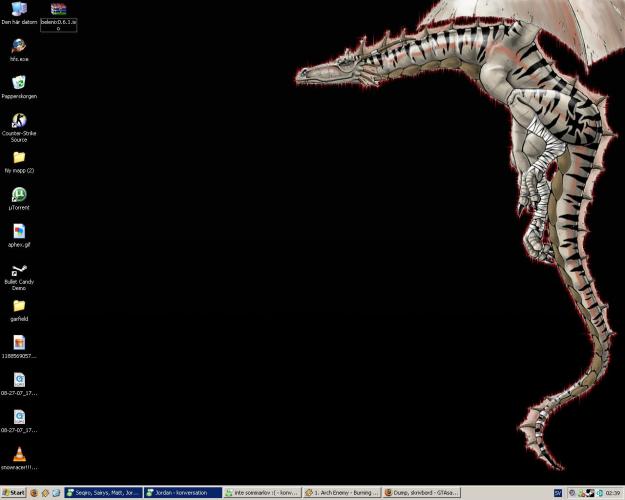
Task: Switch to Dump, skrivbord Firefox taskbar window
Action: [x=421, y=493]
